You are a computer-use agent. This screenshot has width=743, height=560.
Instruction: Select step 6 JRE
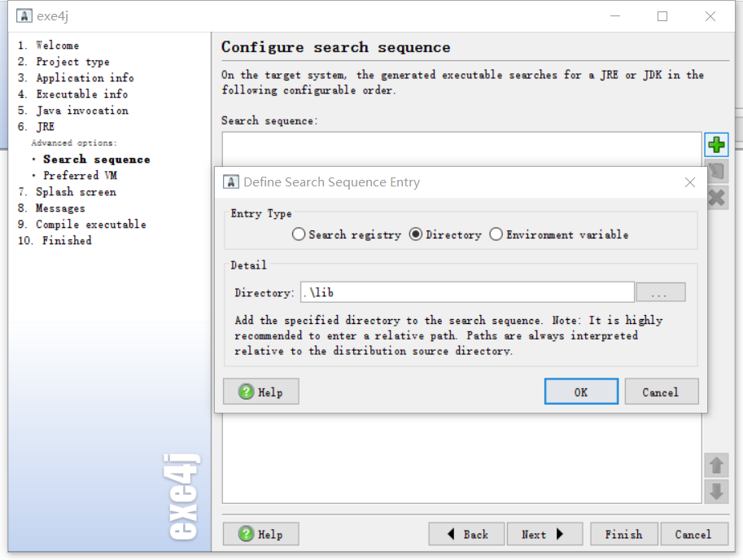click(x=36, y=126)
